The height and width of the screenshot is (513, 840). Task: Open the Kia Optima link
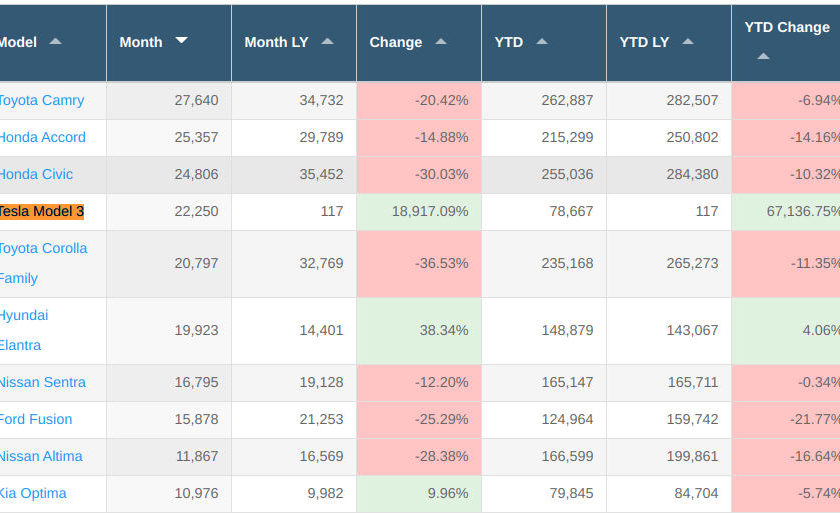33,493
